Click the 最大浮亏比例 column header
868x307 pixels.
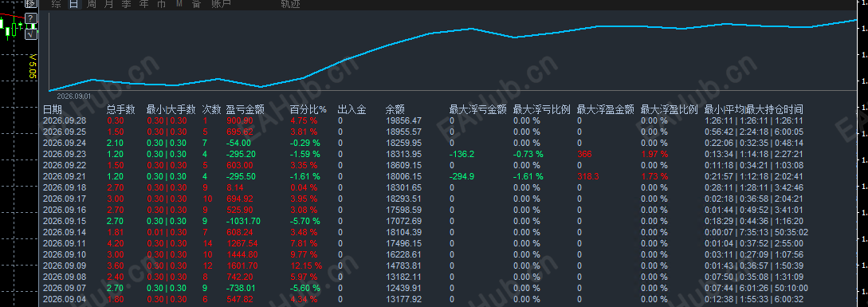click(x=542, y=110)
